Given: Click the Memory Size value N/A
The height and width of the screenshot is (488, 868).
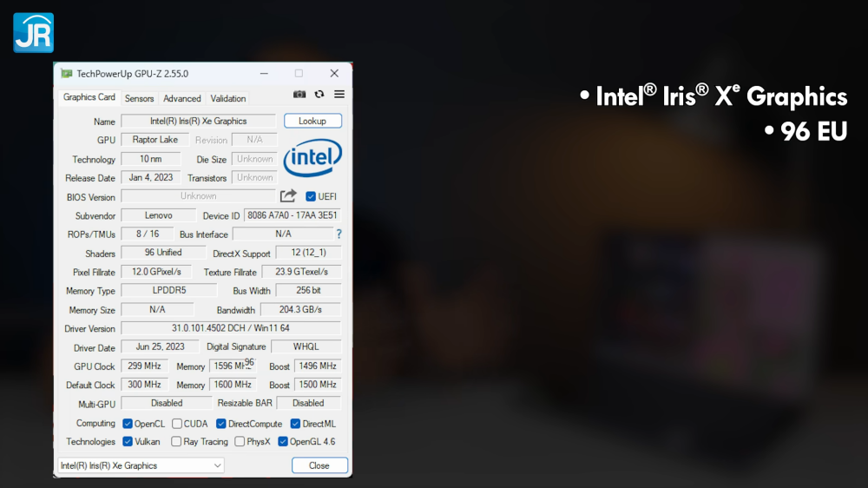Looking at the screenshot, I should pos(157,310).
